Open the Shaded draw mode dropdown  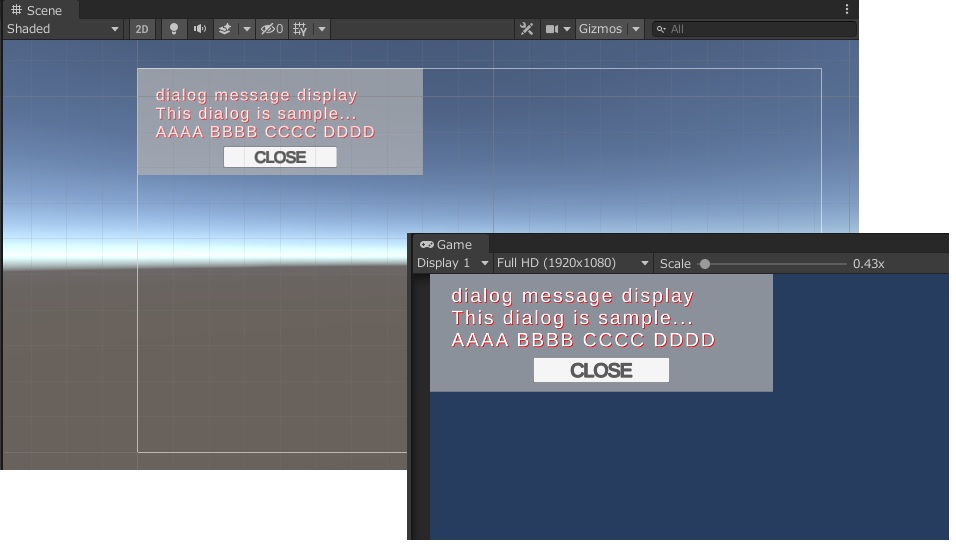(x=63, y=29)
